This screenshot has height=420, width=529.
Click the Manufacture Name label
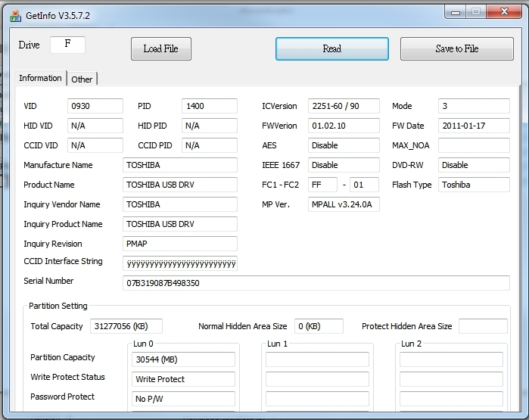click(58, 165)
